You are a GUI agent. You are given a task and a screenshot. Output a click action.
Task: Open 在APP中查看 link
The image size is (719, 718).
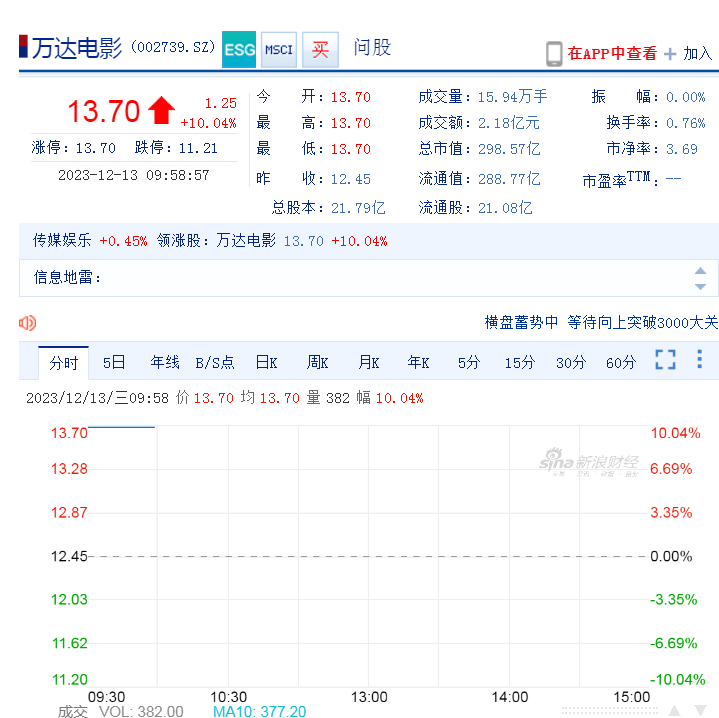click(x=612, y=54)
